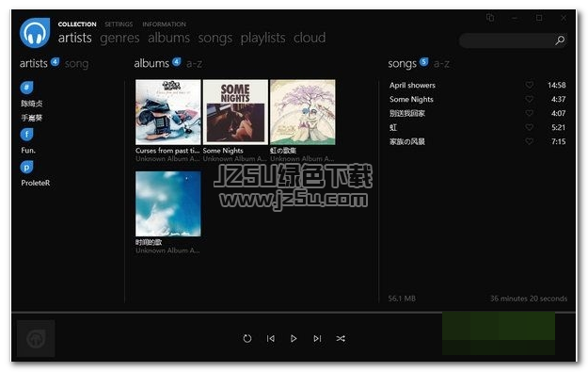Switch to the cloud tab
The width and height of the screenshot is (588, 372).
coord(310,38)
